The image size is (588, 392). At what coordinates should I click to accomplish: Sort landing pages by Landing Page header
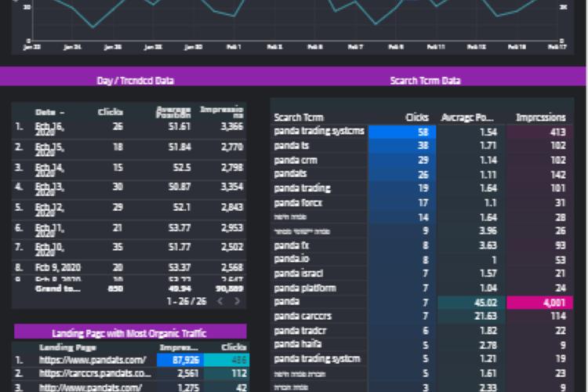68,347
